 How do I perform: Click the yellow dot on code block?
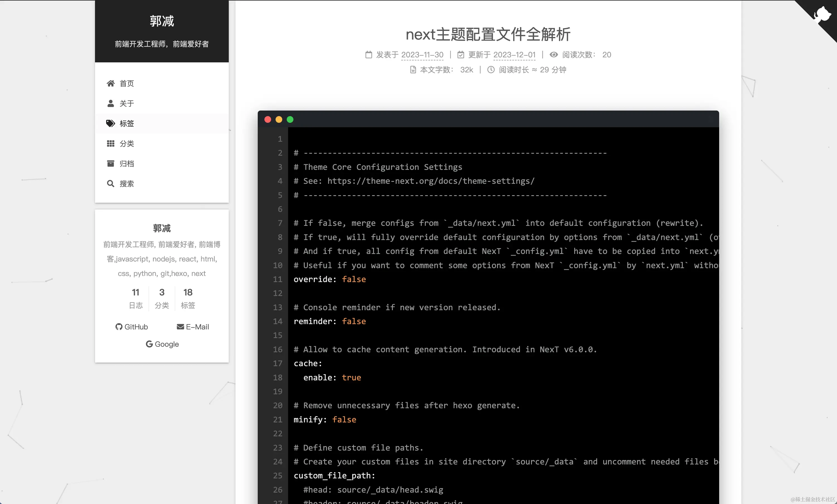coord(279,119)
